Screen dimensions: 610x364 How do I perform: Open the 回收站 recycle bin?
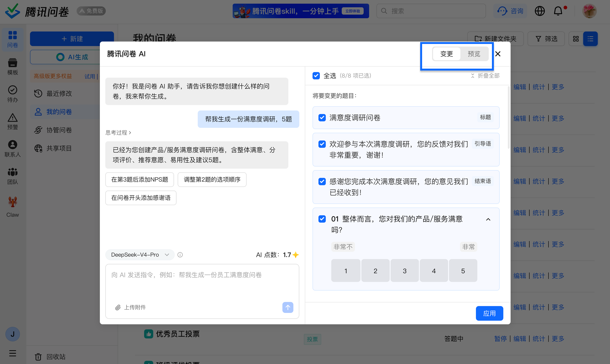(x=50, y=357)
